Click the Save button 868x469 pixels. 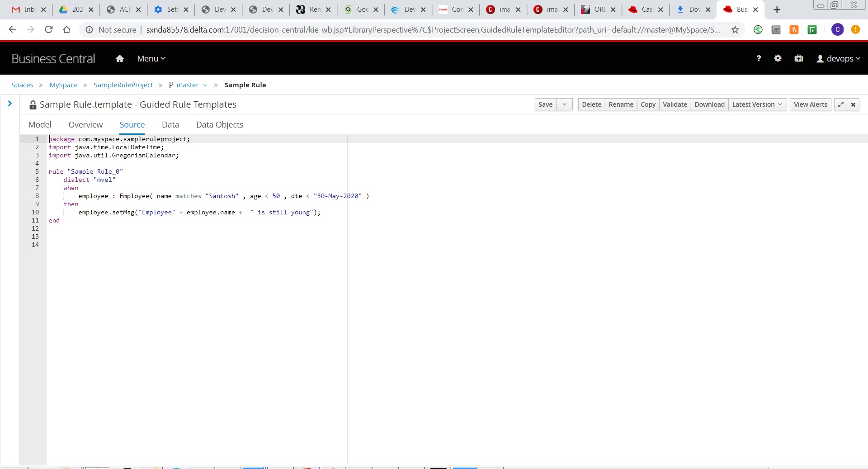545,104
